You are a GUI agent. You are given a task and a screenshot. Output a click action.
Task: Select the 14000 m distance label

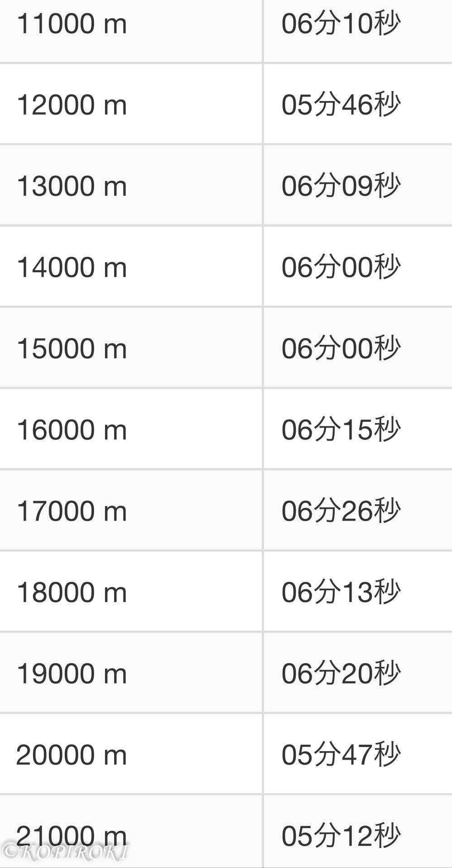[x=72, y=267]
